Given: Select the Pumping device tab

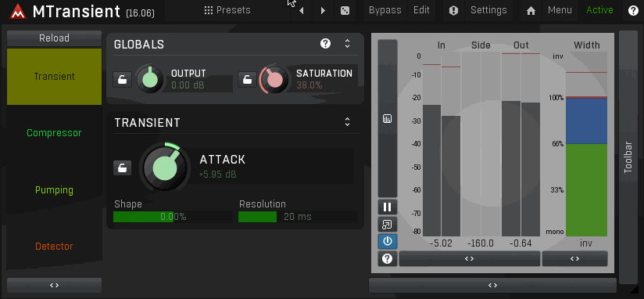Looking at the screenshot, I should (54, 190).
